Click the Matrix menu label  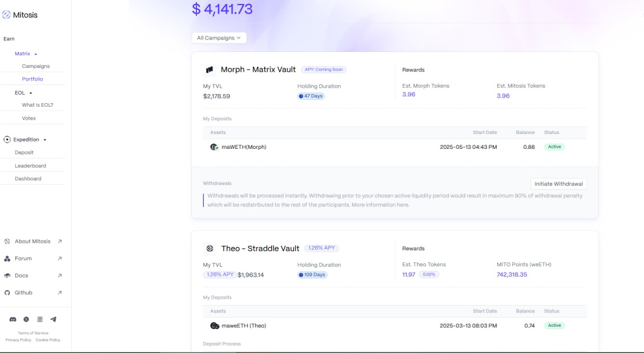(x=22, y=54)
